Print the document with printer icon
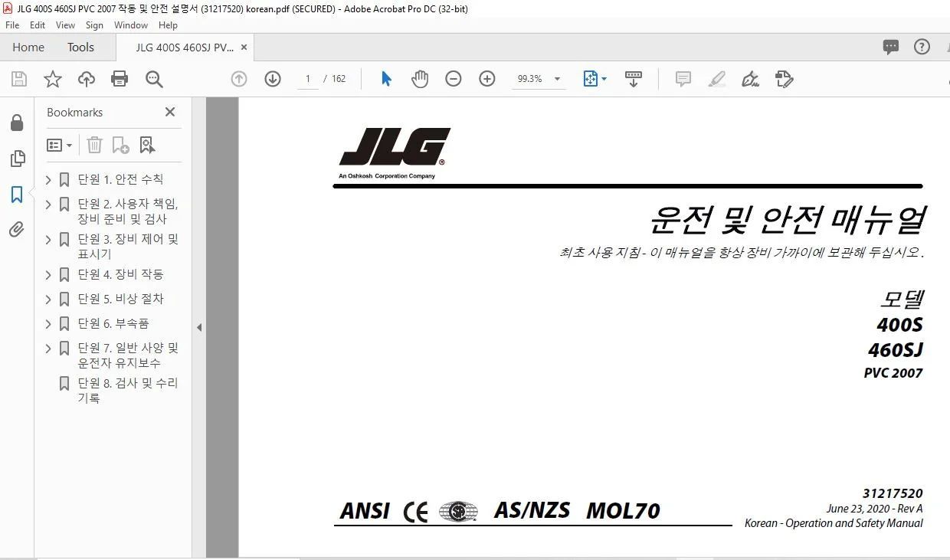This screenshot has width=950, height=560. point(120,79)
